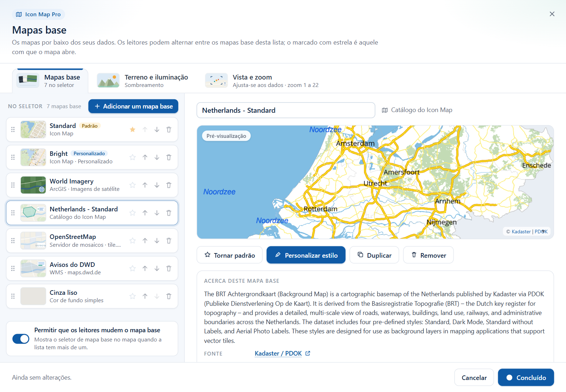Move Standard basemap down
This screenshot has height=392, width=566.
tap(157, 129)
